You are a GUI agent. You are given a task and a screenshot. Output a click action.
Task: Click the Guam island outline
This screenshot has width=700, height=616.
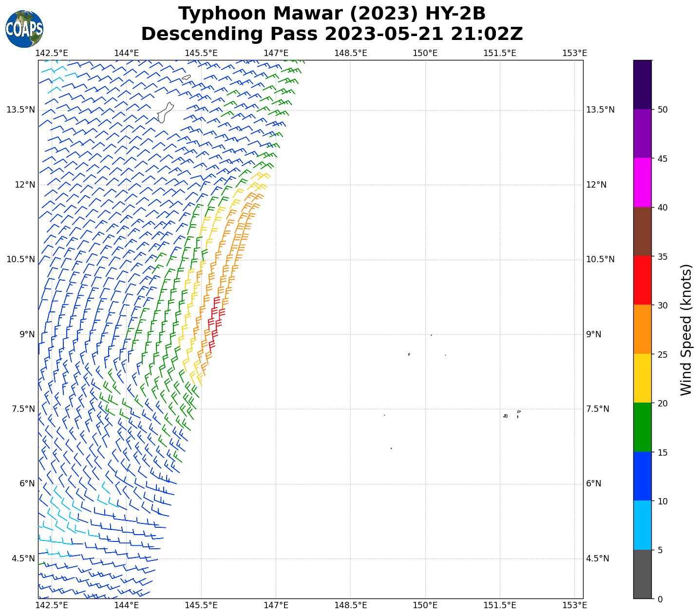click(x=165, y=113)
